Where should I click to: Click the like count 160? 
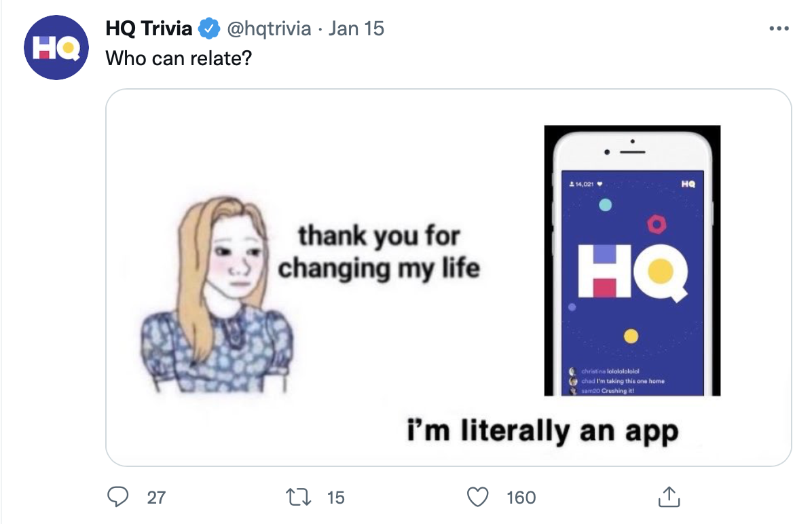[x=521, y=498]
